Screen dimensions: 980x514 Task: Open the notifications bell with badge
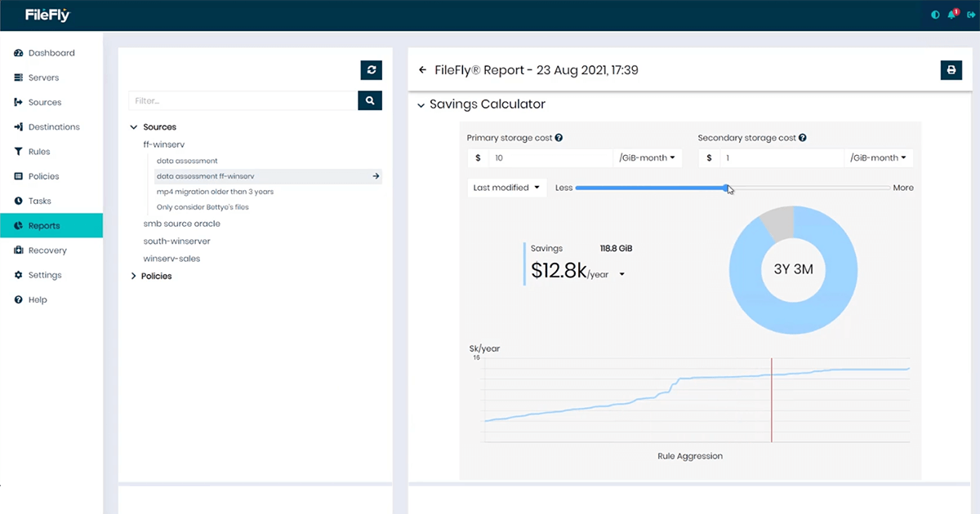point(952,14)
